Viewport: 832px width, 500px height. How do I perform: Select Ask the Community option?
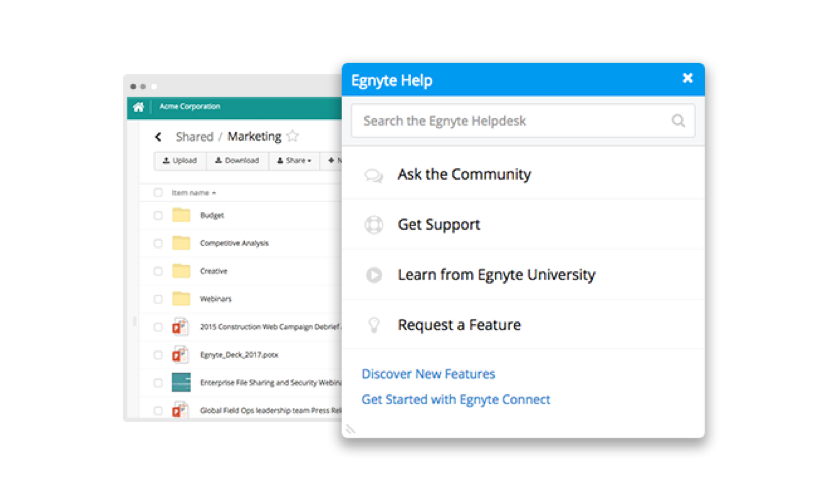pos(523,175)
